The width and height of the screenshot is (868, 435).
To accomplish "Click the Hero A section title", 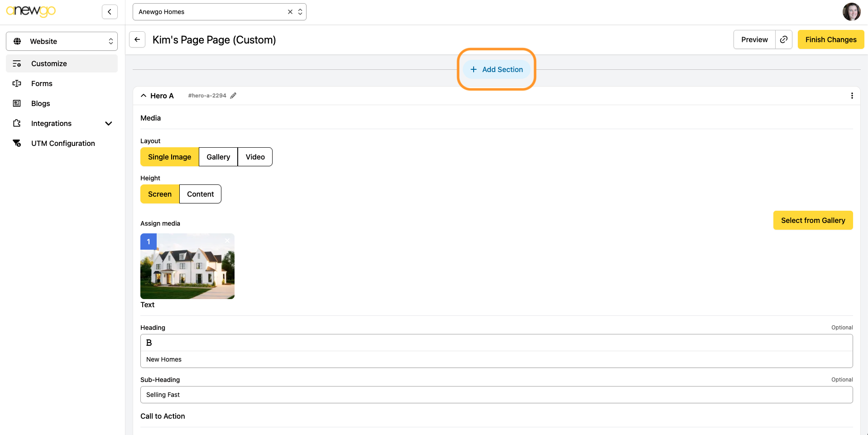I will point(162,96).
